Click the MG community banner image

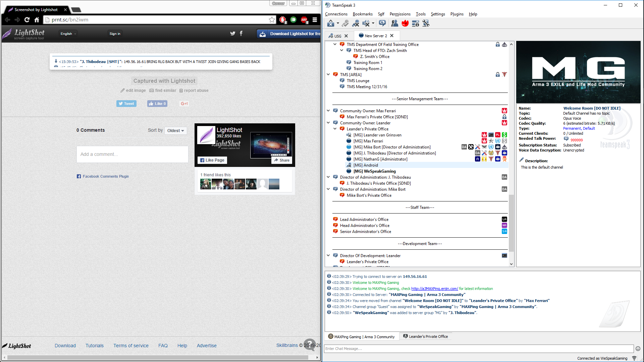coord(578,72)
